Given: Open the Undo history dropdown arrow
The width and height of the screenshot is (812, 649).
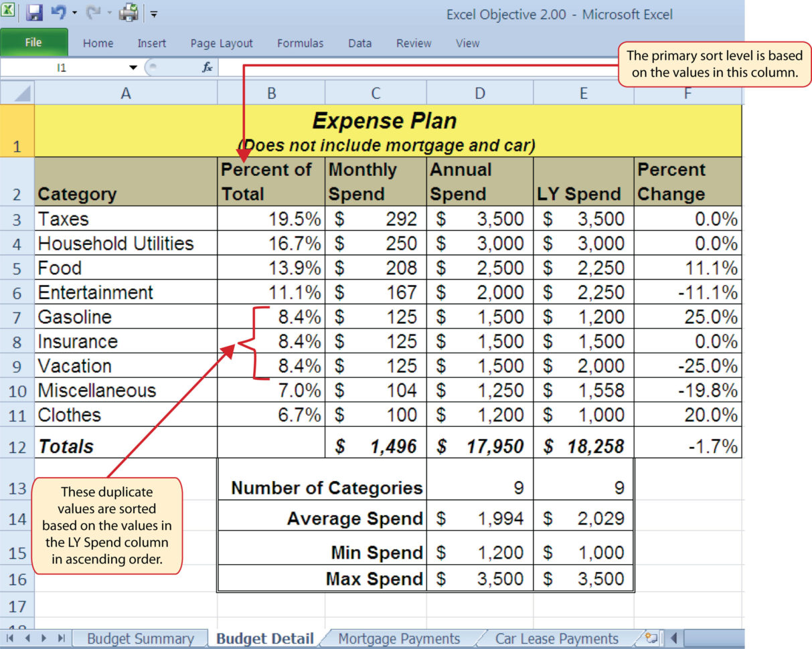Looking at the screenshot, I should click(75, 13).
